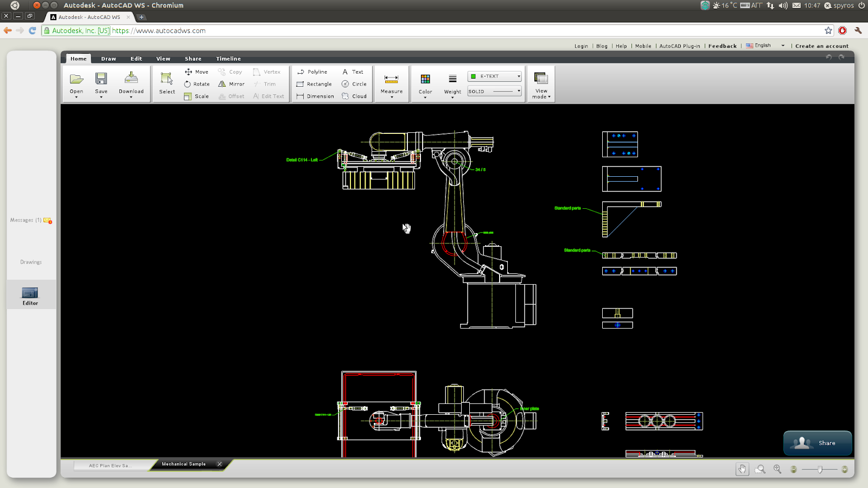
Task: Open the Blog link
Action: tap(602, 46)
